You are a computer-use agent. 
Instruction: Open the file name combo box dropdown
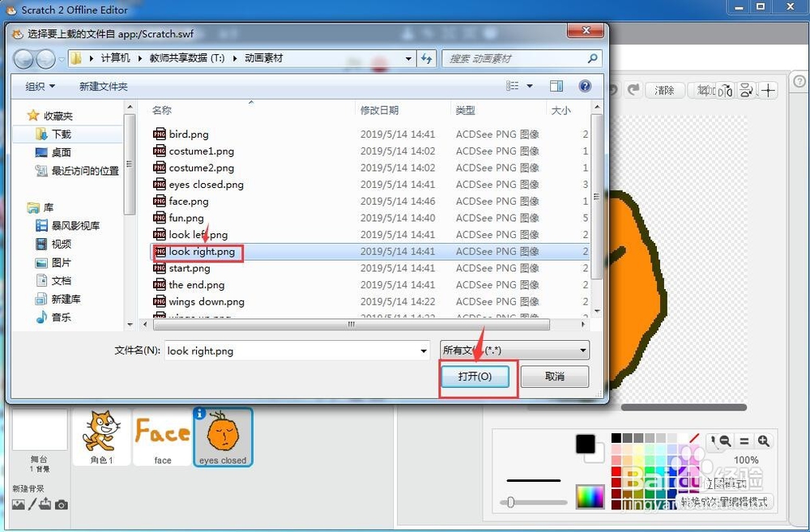tap(424, 351)
